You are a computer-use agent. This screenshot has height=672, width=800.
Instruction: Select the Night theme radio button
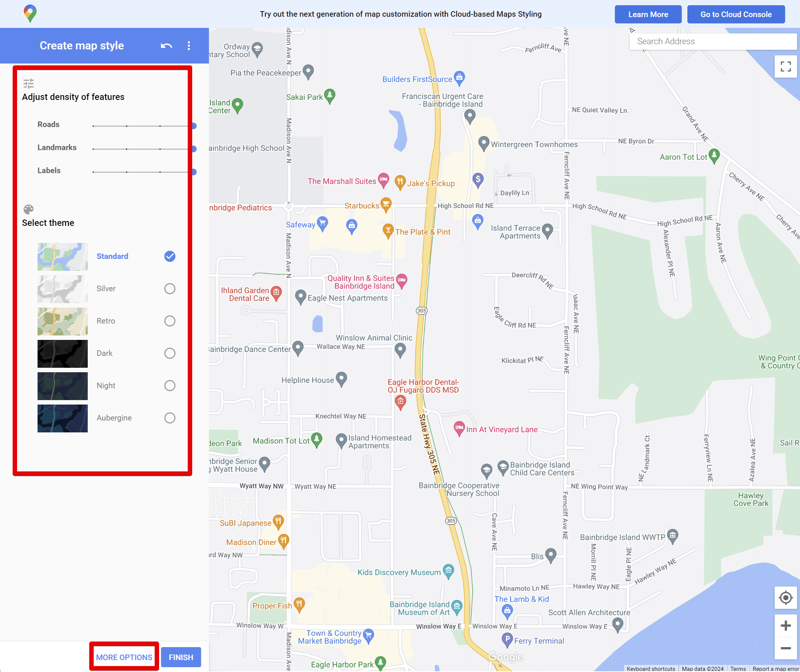(x=170, y=386)
